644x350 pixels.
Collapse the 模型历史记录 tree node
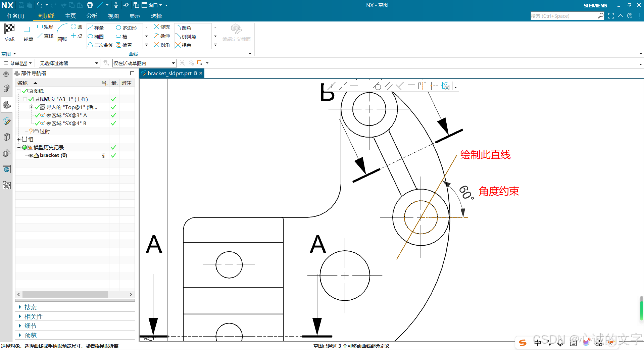pyautogui.click(x=19, y=147)
